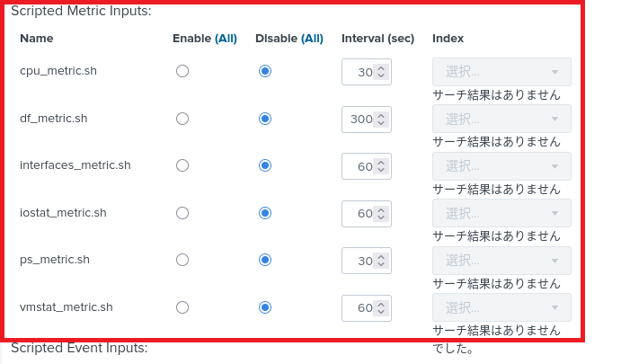The height and width of the screenshot is (364, 621).
Task: Enable the interfaces_metric.sh input
Action: 182,165
